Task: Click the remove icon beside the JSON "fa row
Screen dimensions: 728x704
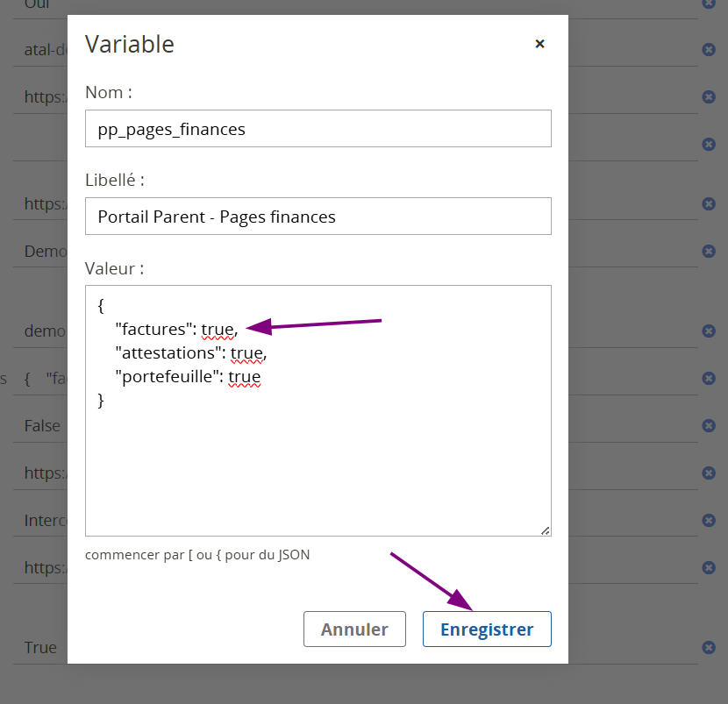Action: click(709, 378)
